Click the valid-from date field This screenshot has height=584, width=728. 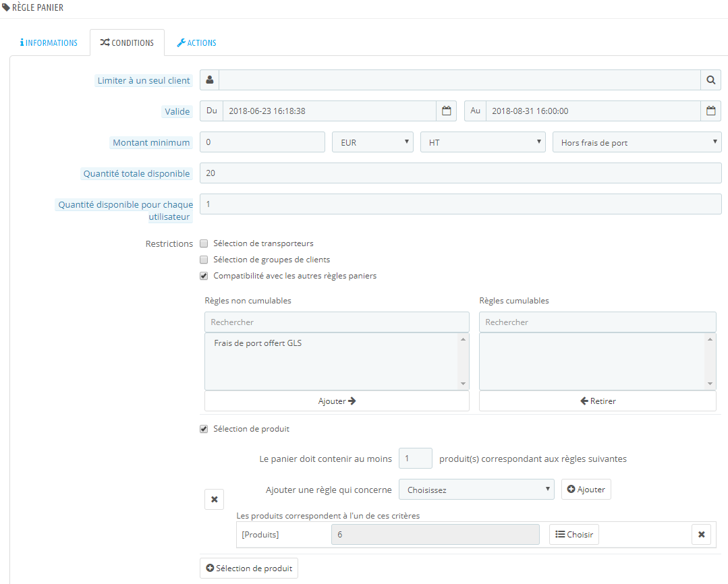330,111
